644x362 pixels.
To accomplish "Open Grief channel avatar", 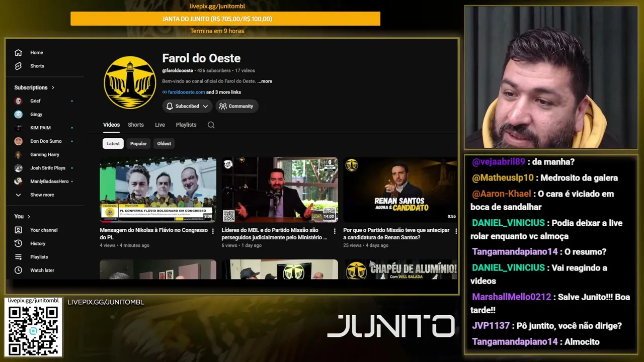I will tap(18, 101).
